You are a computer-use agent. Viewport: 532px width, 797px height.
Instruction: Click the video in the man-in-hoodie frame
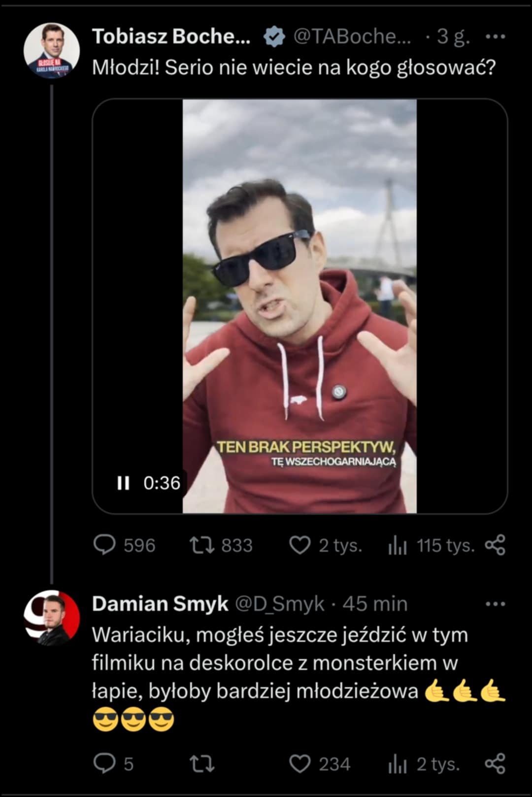click(299, 305)
